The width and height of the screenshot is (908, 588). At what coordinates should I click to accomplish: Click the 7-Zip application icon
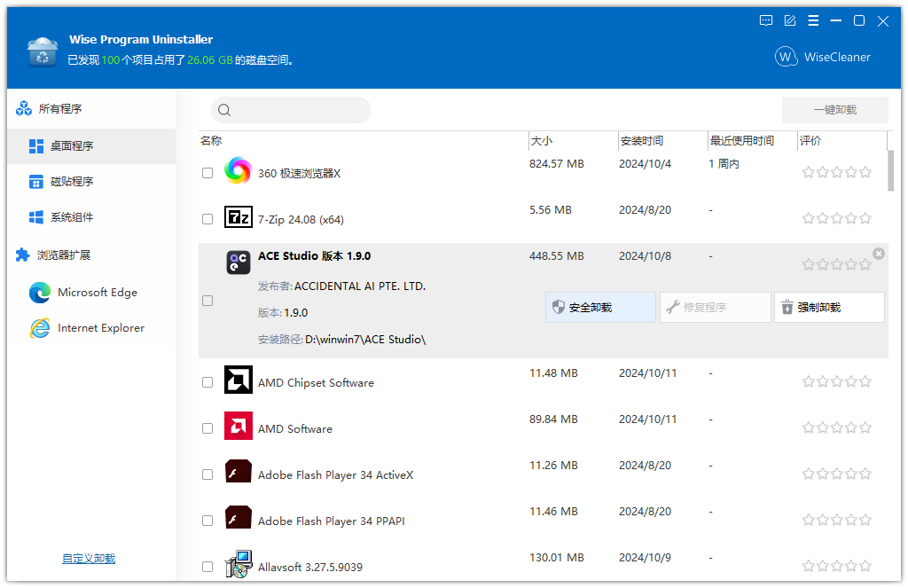click(238, 218)
